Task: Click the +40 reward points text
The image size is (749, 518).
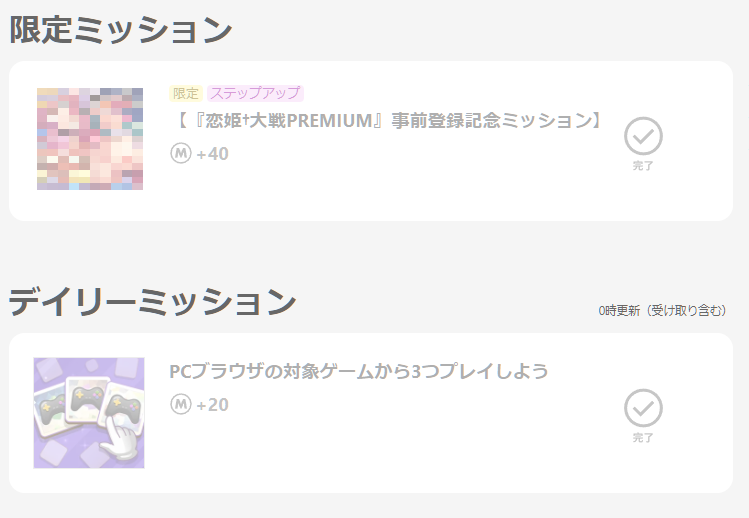Action: pos(213,154)
